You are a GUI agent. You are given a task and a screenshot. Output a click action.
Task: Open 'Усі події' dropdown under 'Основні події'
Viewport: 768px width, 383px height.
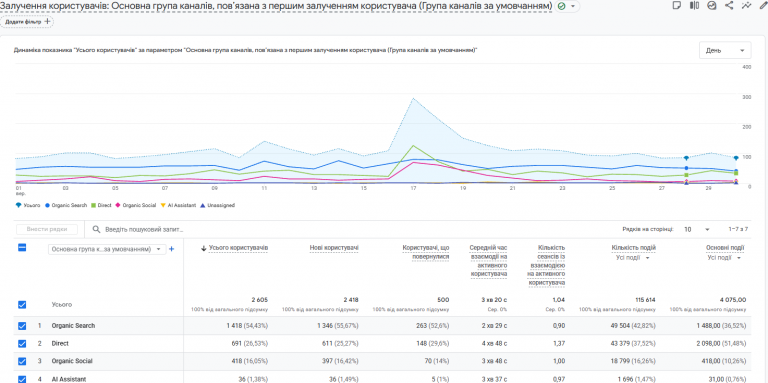point(723,258)
